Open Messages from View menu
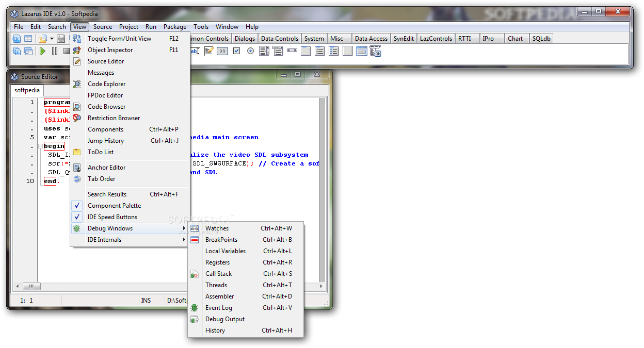The width and height of the screenshot is (644, 348). pyautogui.click(x=130, y=73)
